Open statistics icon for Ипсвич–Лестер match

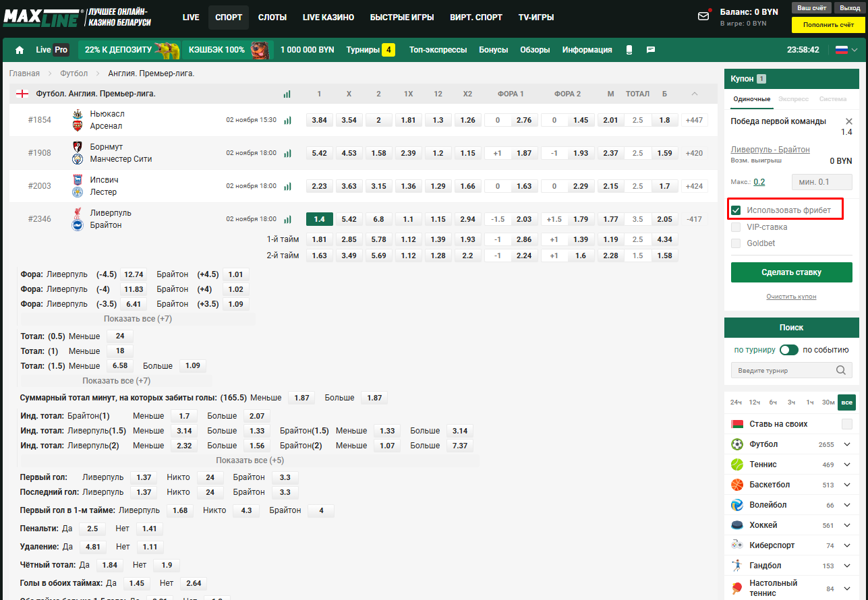[287, 186]
